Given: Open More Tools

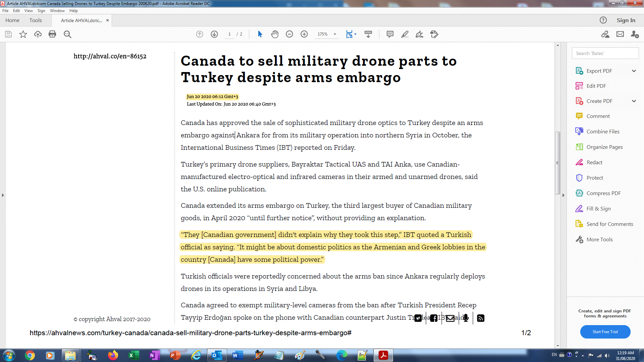Looking at the screenshot, I should point(594,239).
